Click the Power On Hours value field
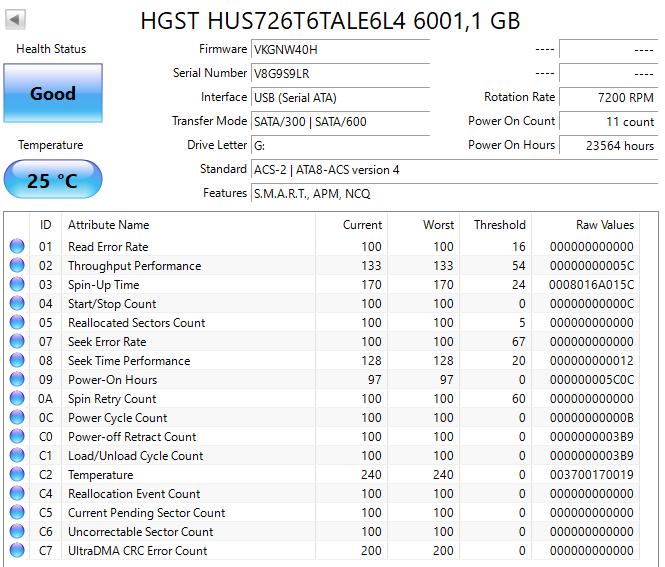 pos(607,146)
